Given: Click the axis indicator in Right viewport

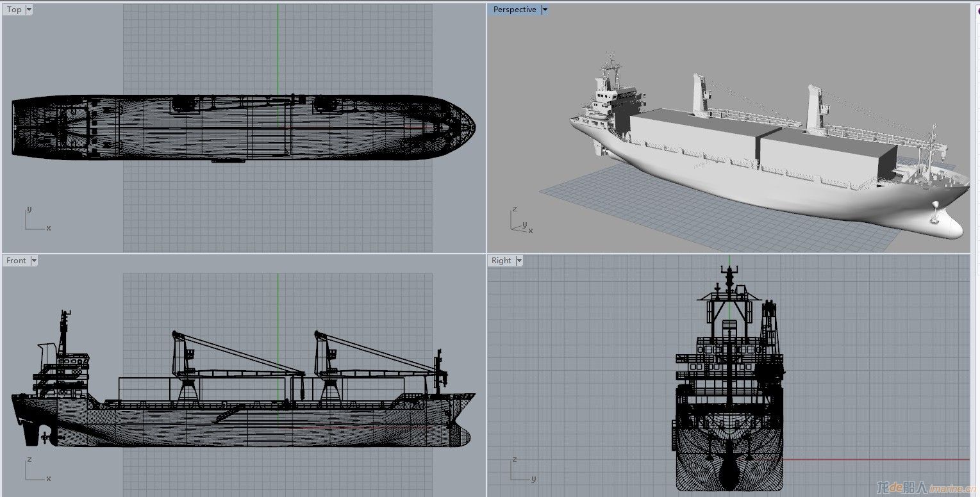Looking at the screenshot, I should pos(522,469).
